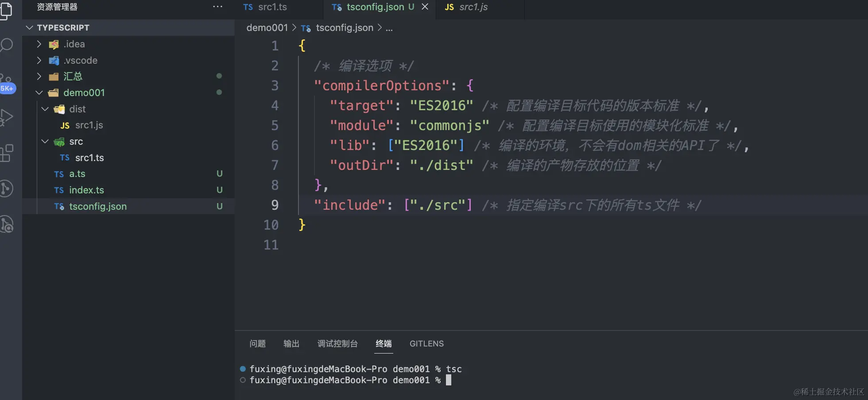Click the U git status badge for index.ts

tap(219, 190)
